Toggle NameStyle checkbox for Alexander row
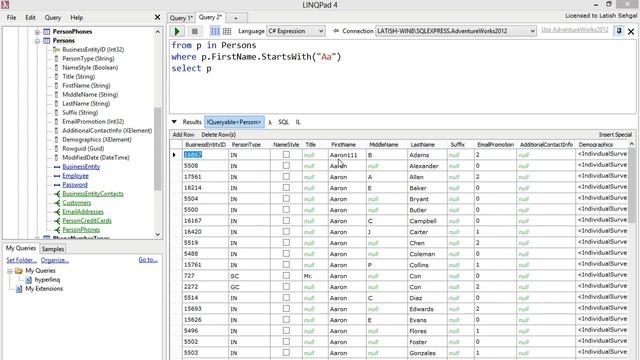Image resolution: width=640 pixels, height=360 pixels. 286,166
